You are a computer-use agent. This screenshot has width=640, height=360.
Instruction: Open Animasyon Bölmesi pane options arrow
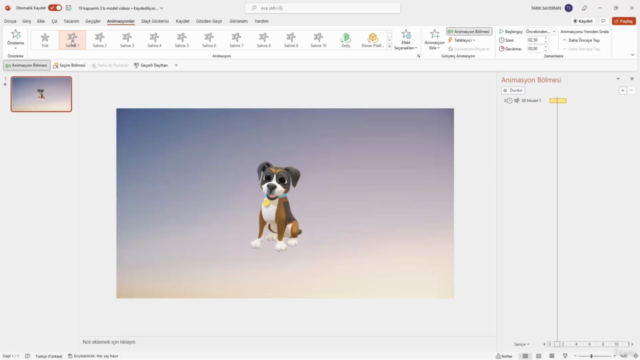pyautogui.click(x=618, y=79)
